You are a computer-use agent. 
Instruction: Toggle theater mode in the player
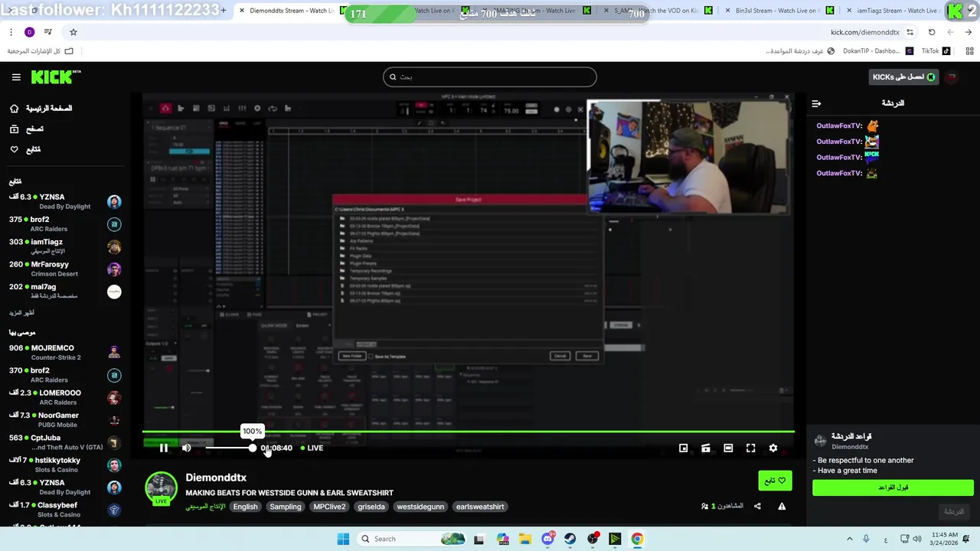(x=728, y=448)
